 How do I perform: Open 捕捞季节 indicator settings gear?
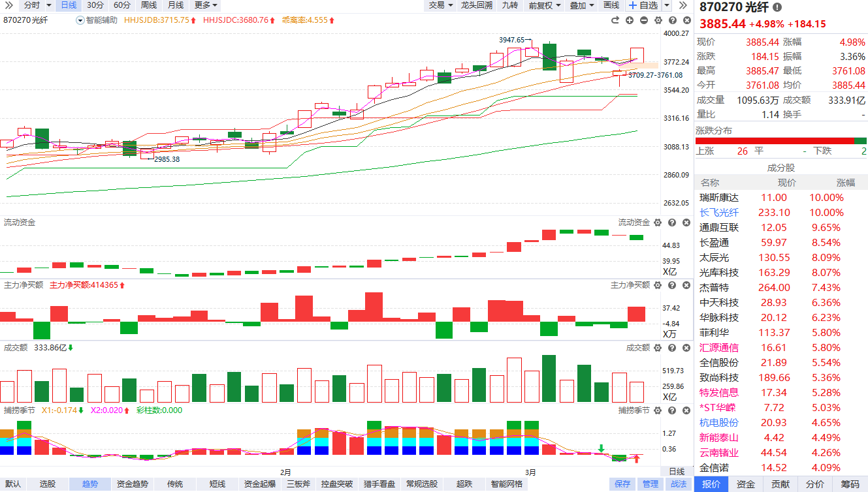(658, 410)
